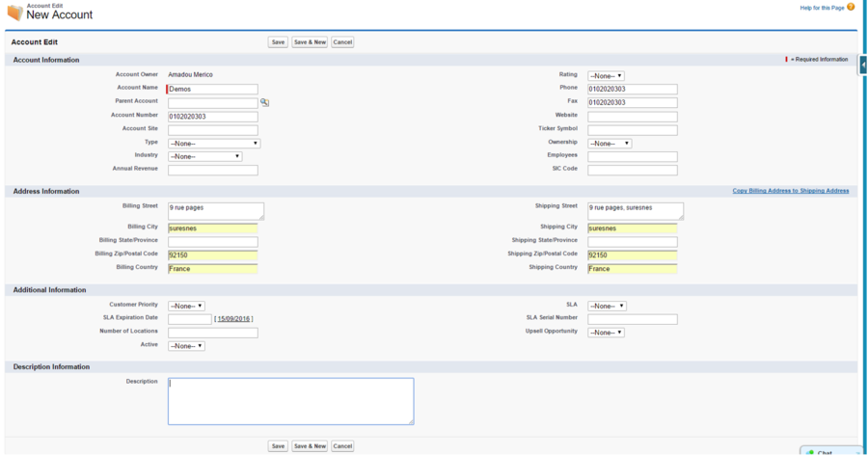The width and height of the screenshot is (868, 455).
Task: Open the Rating dropdown
Action: (x=606, y=76)
